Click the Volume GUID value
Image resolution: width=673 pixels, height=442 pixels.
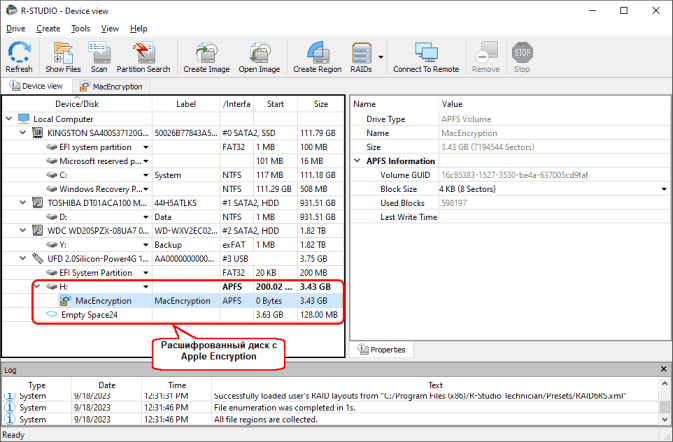tap(515, 175)
